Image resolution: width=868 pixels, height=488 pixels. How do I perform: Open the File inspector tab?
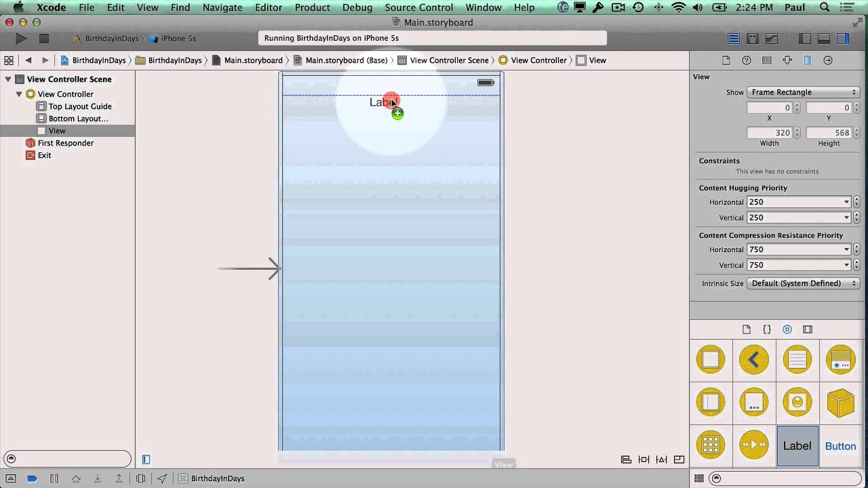click(726, 60)
